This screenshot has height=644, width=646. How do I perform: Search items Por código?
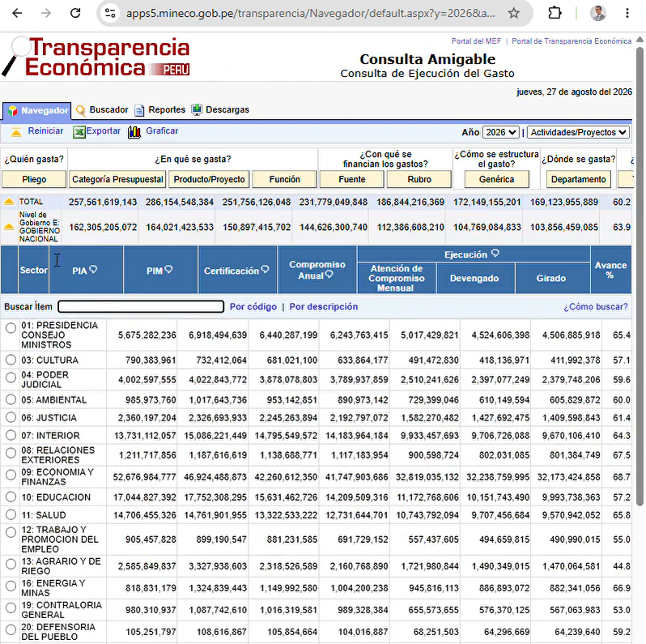pos(253,307)
